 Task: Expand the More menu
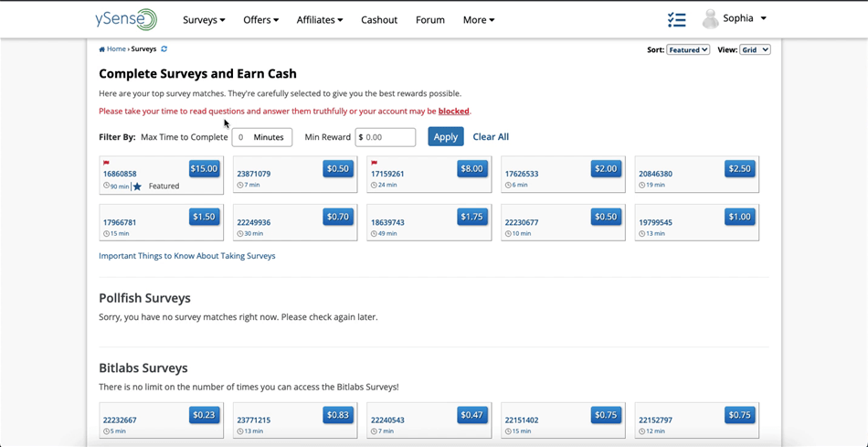478,20
